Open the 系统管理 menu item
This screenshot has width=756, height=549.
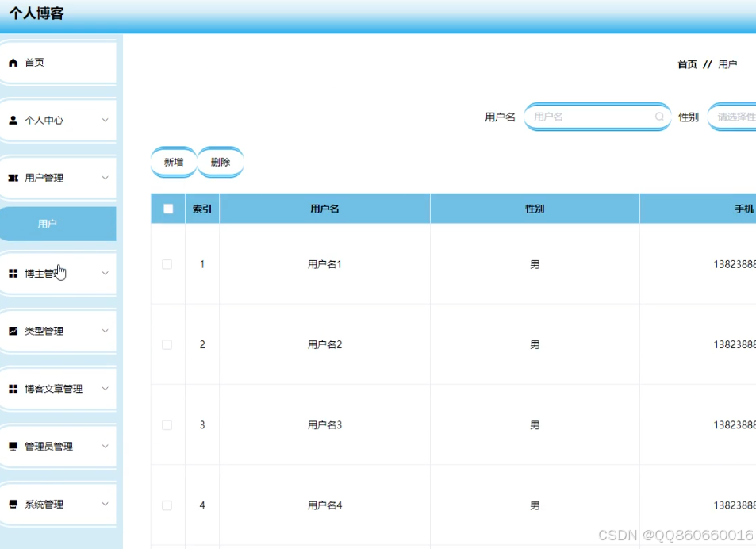[58, 504]
